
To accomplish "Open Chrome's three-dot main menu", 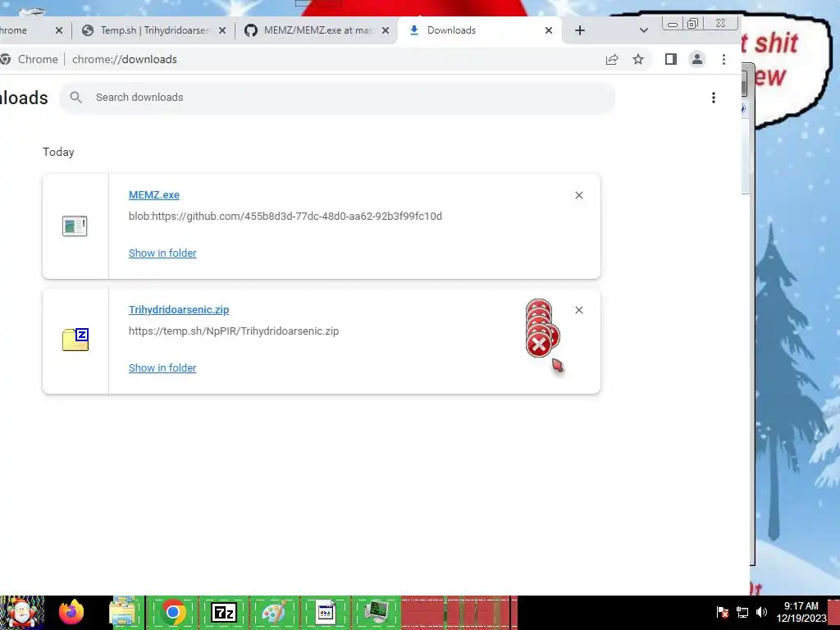I will click(724, 59).
